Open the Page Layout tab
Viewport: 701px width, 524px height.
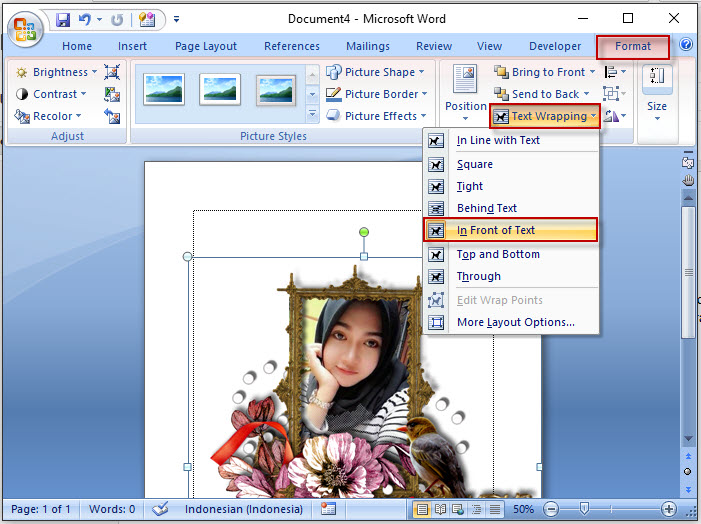206,46
